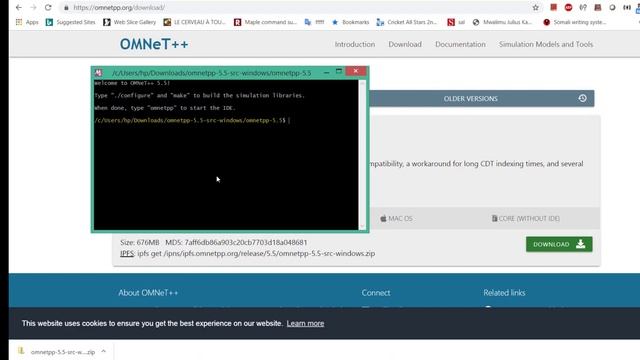Click the padlock icon in the address bar
Image resolution: width=640 pixels, height=360 pixels.
tap(67, 8)
